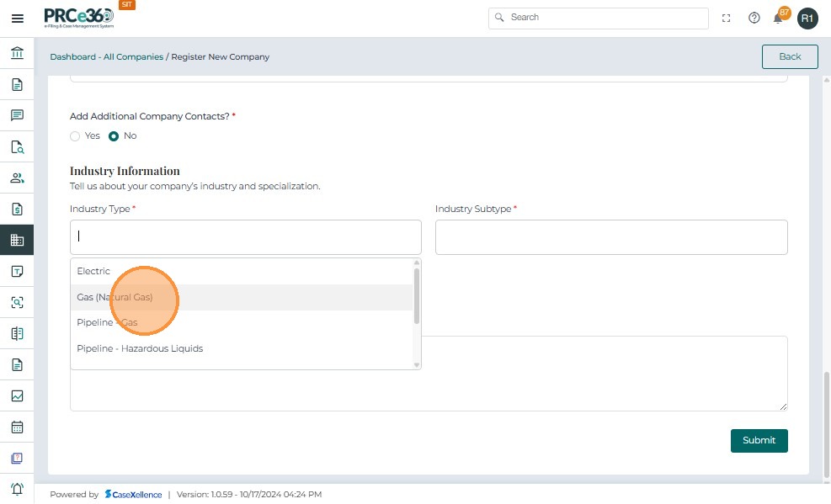Open the people/users sidebar icon
Viewport: 831px width, 504px height.
pyautogui.click(x=17, y=178)
